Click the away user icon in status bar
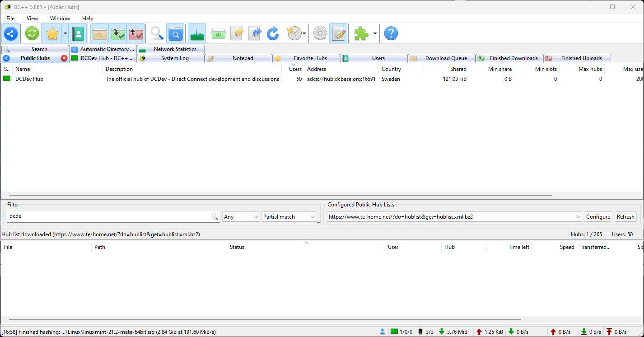 [x=383, y=332]
